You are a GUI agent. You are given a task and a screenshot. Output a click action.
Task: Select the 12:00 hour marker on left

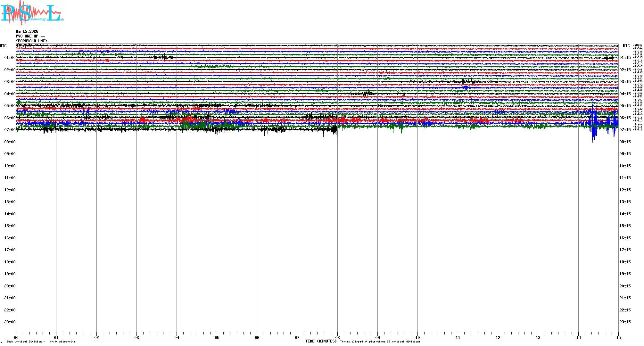[x=10, y=190]
